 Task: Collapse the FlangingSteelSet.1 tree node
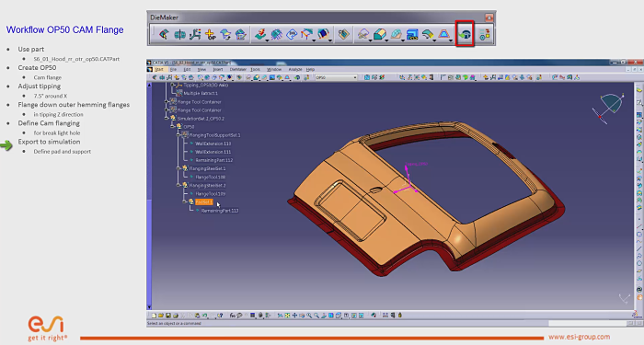click(178, 168)
